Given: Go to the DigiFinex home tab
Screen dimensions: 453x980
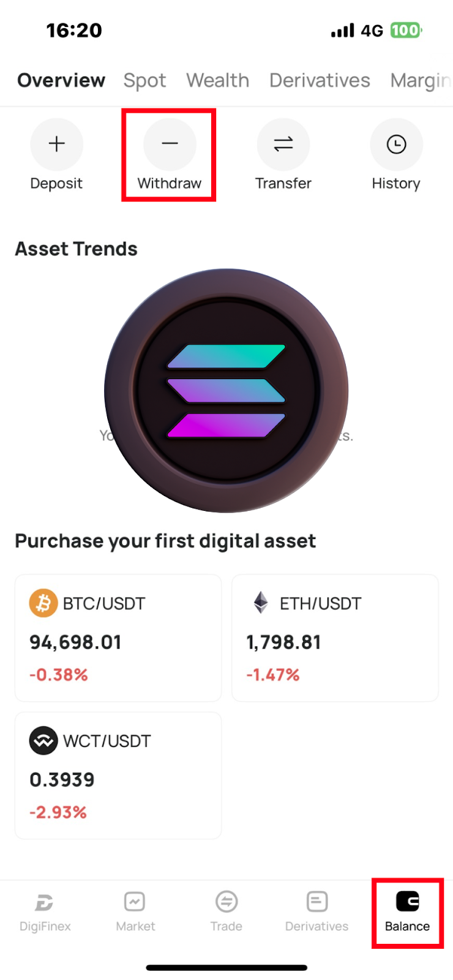Looking at the screenshot, I should (x=45, y=912).
